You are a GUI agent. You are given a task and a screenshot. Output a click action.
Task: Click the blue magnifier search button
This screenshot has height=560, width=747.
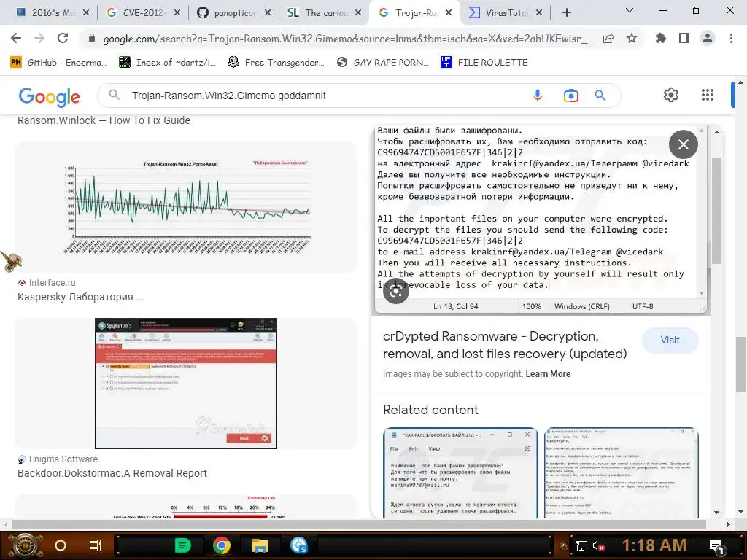click(x=600, y=96)
